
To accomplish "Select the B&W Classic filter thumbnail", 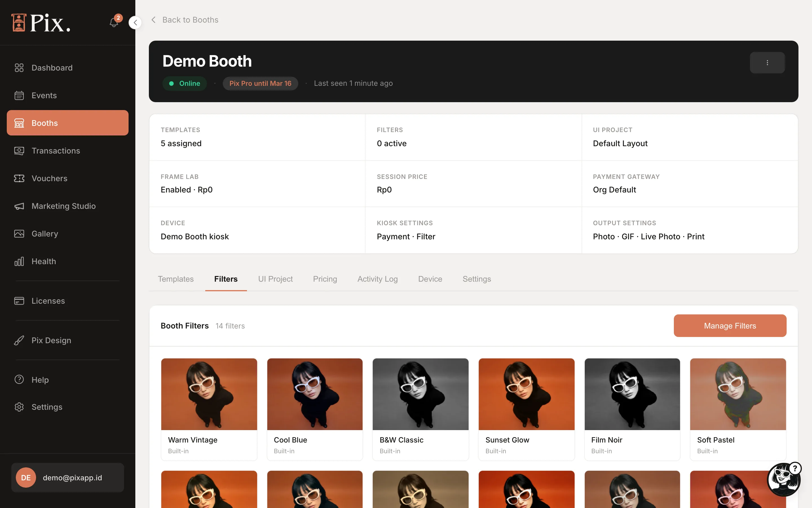I will [420, 394].
